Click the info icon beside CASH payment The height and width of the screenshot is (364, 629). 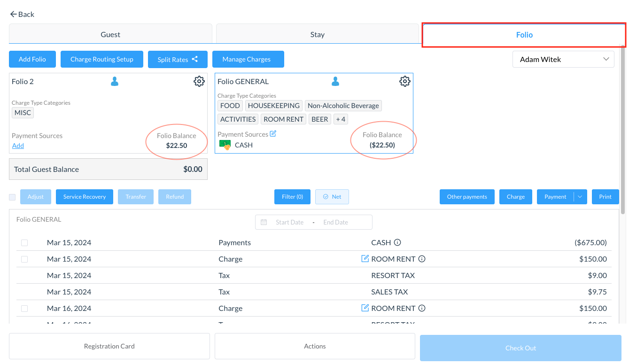[397, 243]
